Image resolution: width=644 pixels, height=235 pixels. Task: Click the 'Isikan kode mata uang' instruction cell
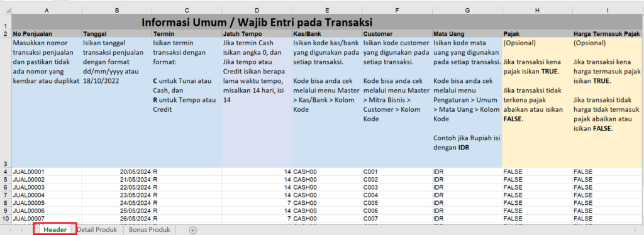(467, 102)
